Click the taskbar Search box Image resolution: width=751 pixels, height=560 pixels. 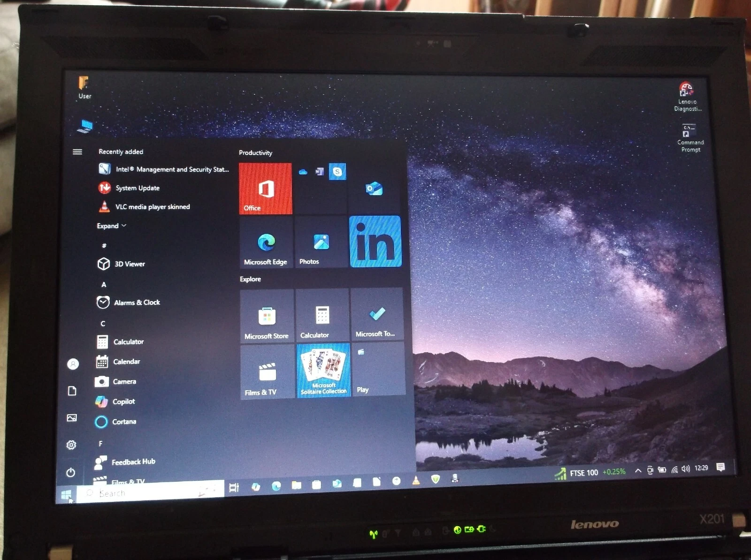pos(151,492)
